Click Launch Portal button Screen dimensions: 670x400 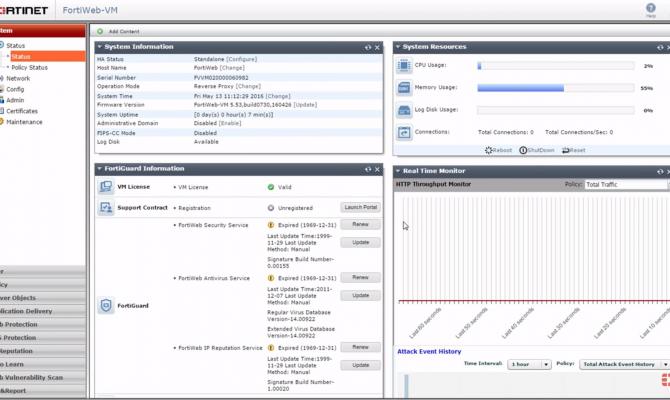361,207
